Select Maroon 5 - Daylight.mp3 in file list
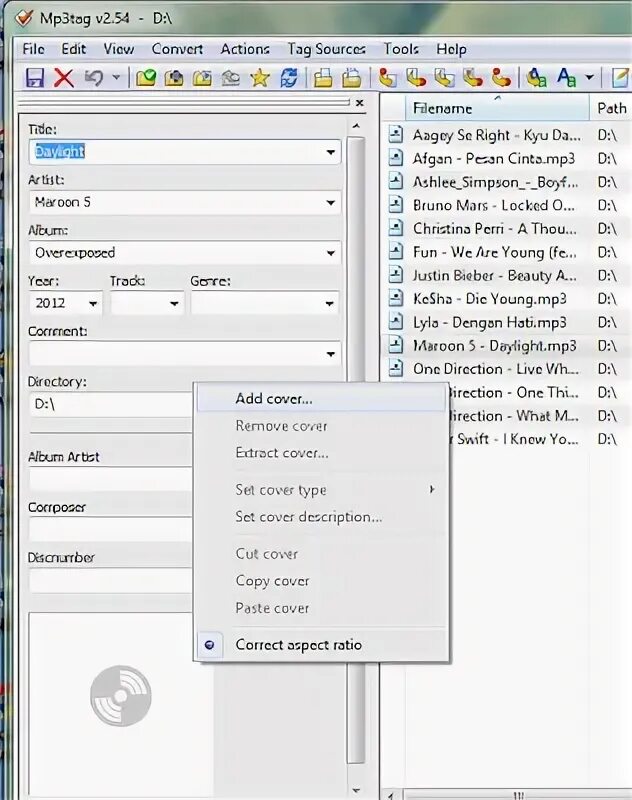Screen dimensions: 632x800 pyautogui.click(x=494, y=345)
